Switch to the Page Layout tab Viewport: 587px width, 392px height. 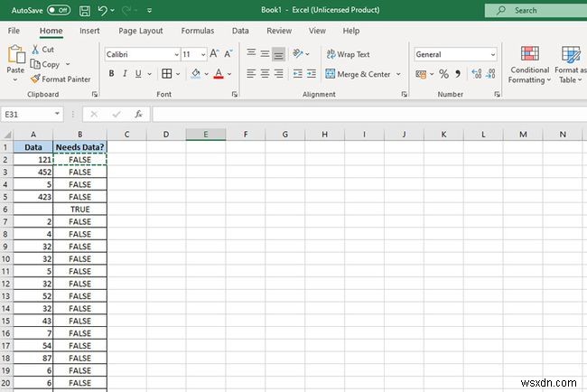(140, 31)
